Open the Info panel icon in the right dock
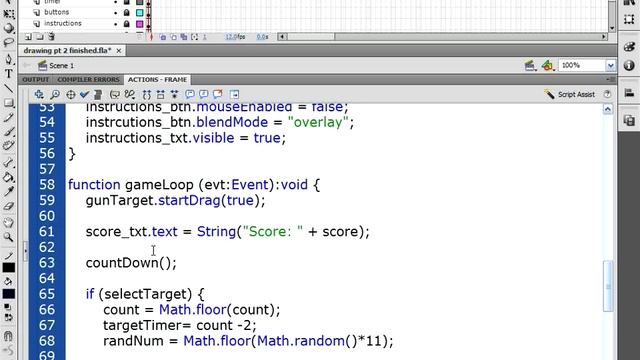 click(x=629, y=65)
